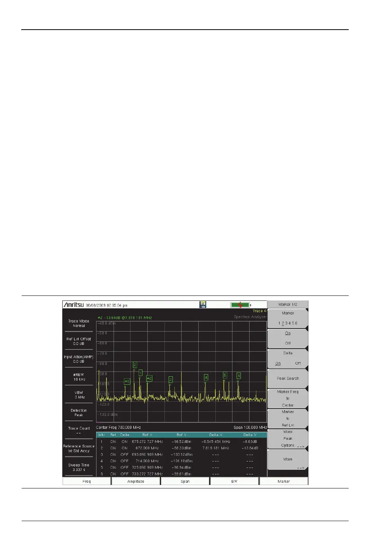Image resolution: width=392 pixels, height=553 pixels.
Task: Click the battery charging indicator icon
Action: 240,305
